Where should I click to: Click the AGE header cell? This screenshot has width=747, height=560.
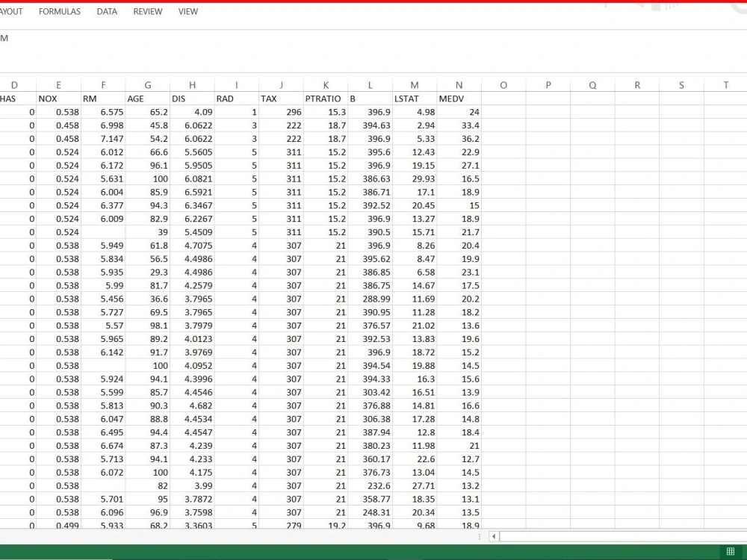coord(148,99)
